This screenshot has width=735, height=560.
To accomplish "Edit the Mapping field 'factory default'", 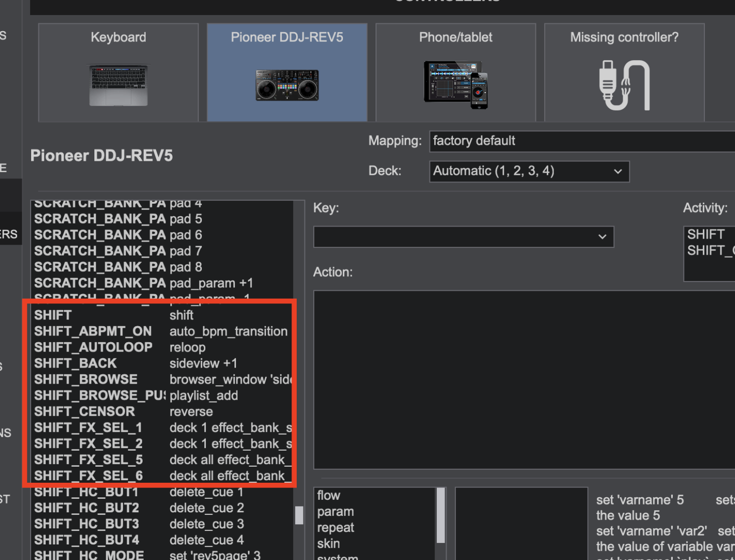I will point(582,141).
